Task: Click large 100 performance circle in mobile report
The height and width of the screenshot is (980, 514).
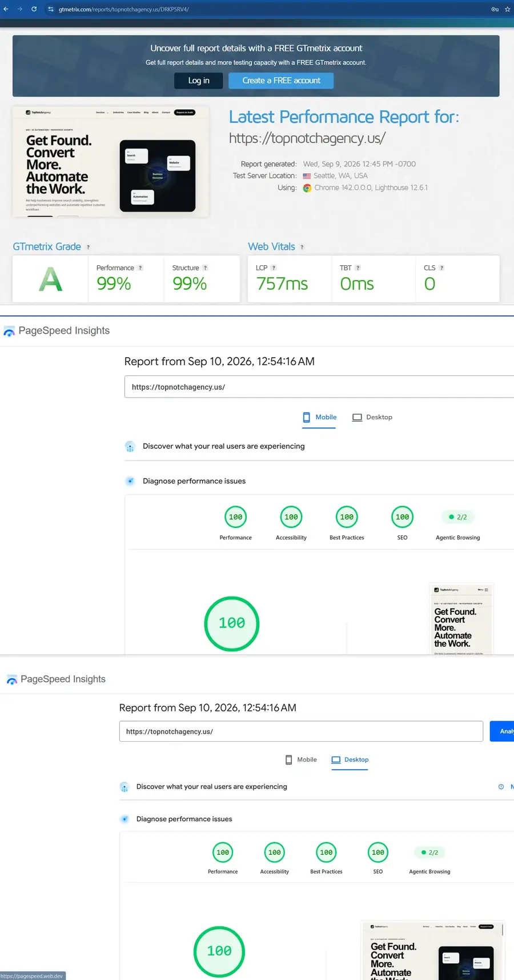Action: tap(232, 623)
